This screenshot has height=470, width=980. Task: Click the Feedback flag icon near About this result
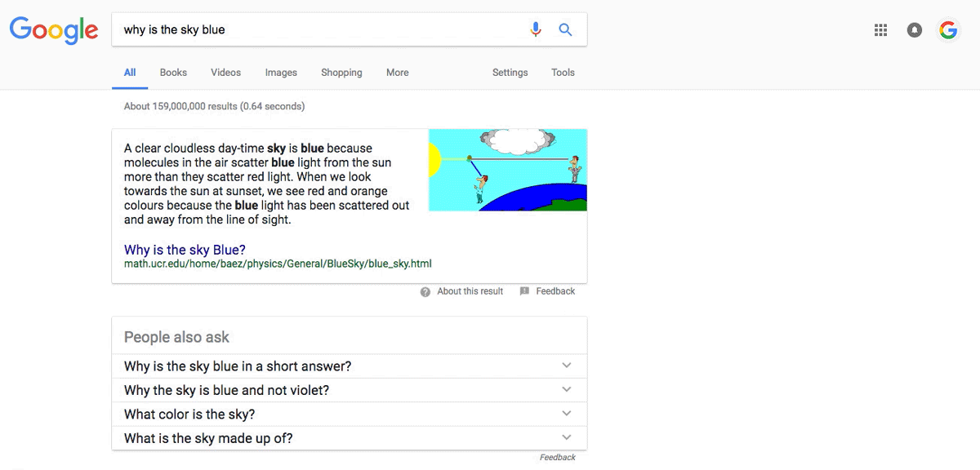523,291
